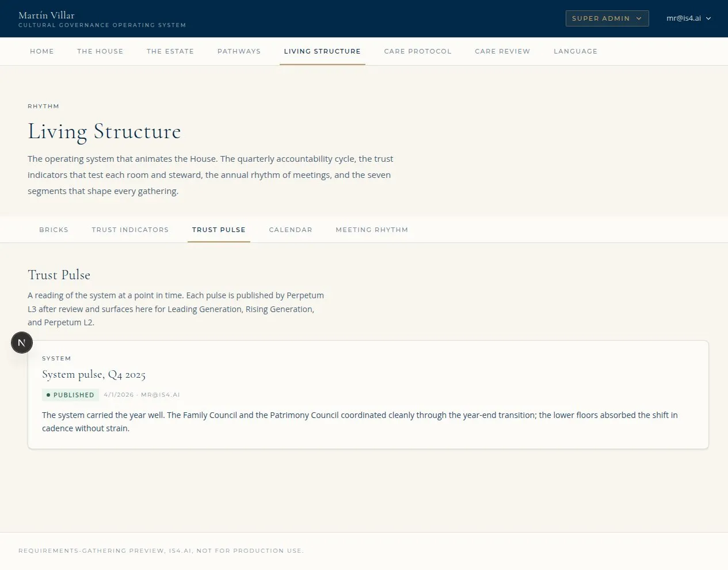Viewport: 728px width, 570px height.
Task: Click the SYSTEM label in the pulse card
Action: pyautogui.click(x=56, y=359)
